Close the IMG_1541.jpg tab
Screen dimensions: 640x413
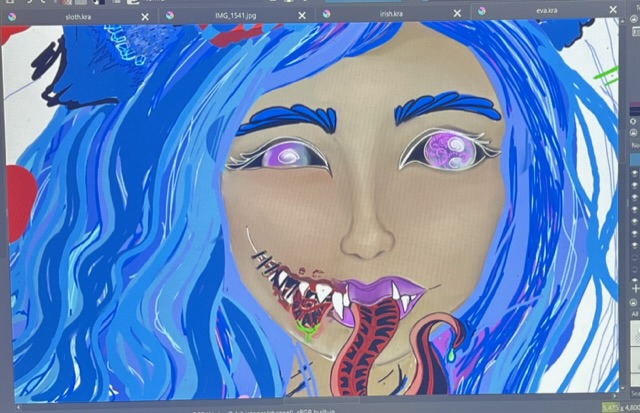[302, 16]
